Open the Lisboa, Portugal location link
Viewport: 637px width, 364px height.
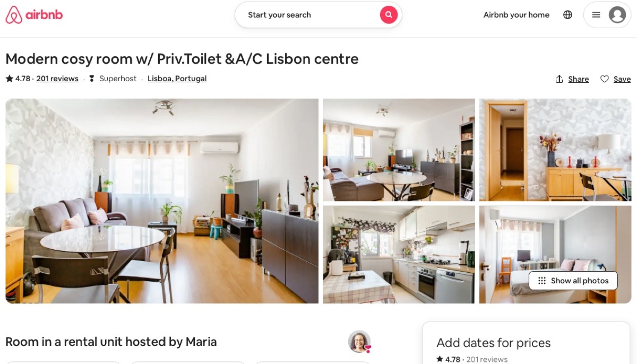pyautogui.click(x=177, y=79)
